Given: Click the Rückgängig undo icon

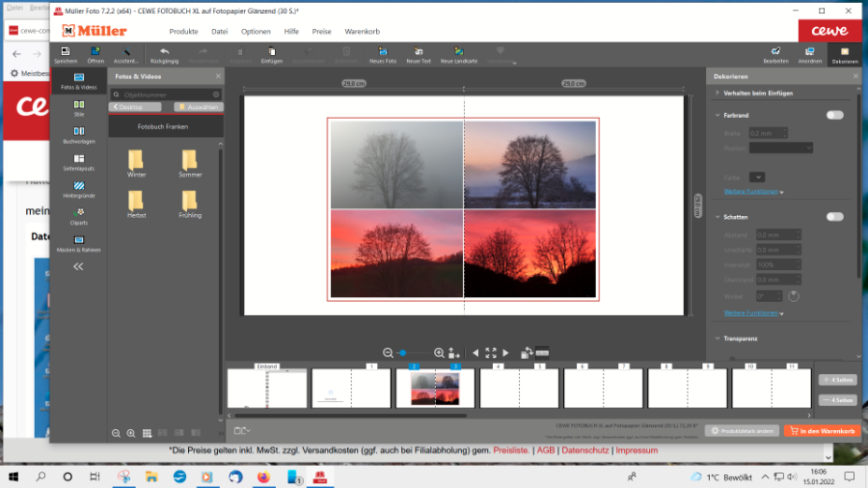Looking at the screenshot, I should [165, 54].
